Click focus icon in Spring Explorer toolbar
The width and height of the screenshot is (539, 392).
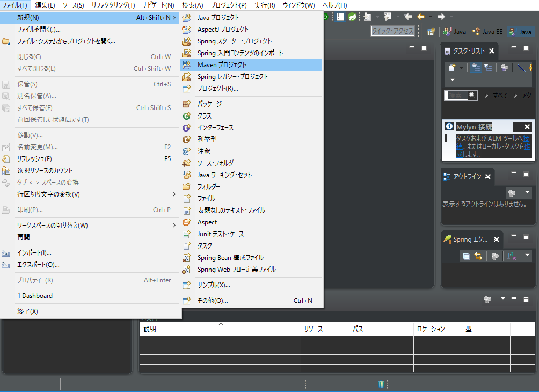(495, 256)
